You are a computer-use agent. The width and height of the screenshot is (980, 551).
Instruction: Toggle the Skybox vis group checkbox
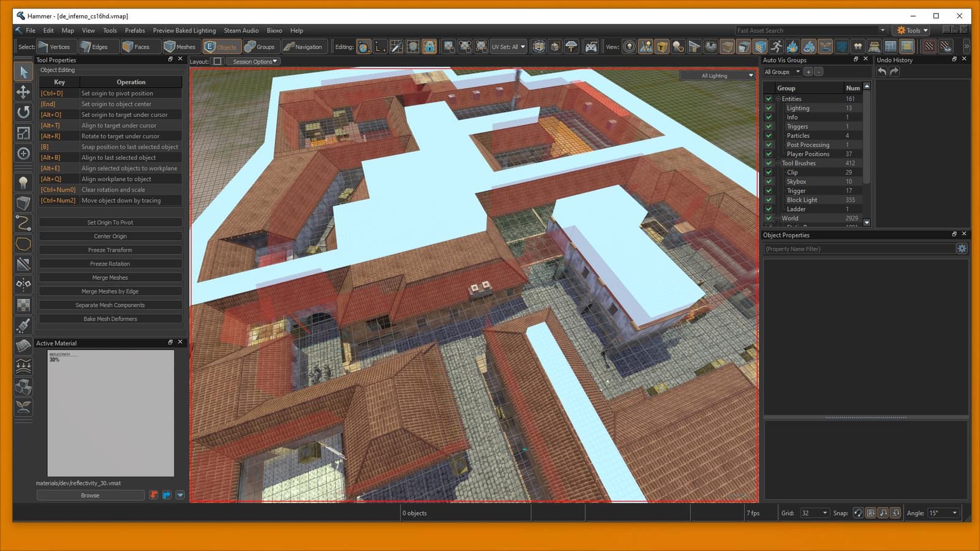tap(769, 181)
